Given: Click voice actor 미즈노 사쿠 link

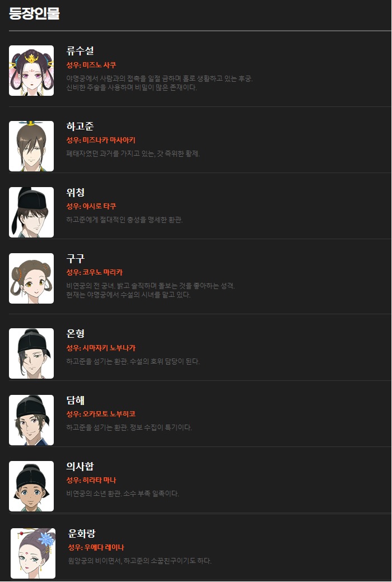Looking at the screenshot, I should 99,65.
